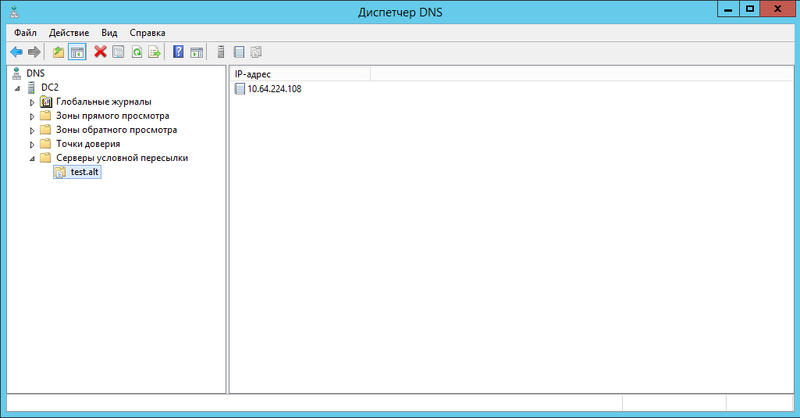Open Properties via the toolbar sheet icon
Viewport: 800px width, 418px height.
[x=118, y=52]
